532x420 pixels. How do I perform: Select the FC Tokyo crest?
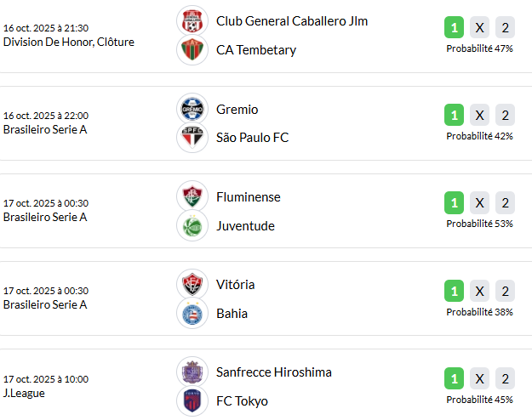(192, 400)
